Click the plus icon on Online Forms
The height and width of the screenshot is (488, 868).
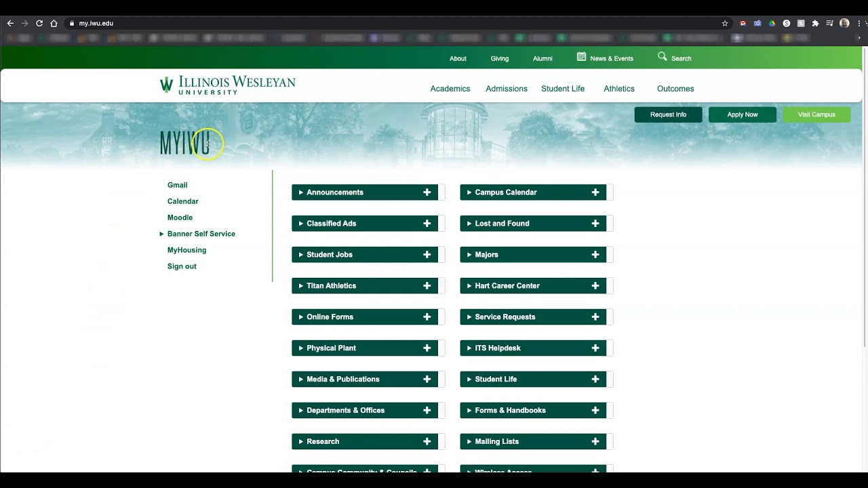point(427,317)
